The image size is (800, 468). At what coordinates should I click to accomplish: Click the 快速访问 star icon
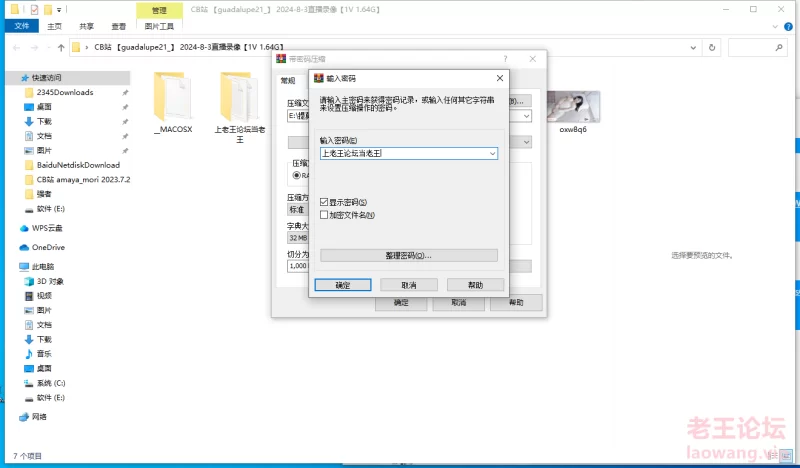tap(24, 78)
